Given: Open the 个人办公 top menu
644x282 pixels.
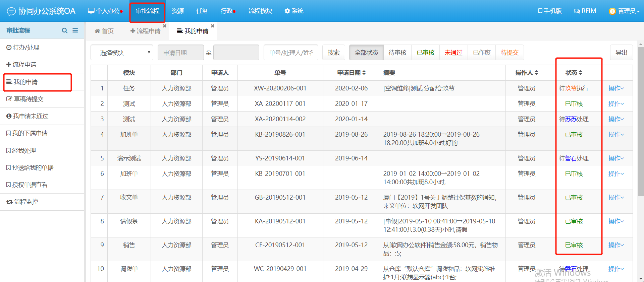Looking at the screenshot, I should point(105,11).
